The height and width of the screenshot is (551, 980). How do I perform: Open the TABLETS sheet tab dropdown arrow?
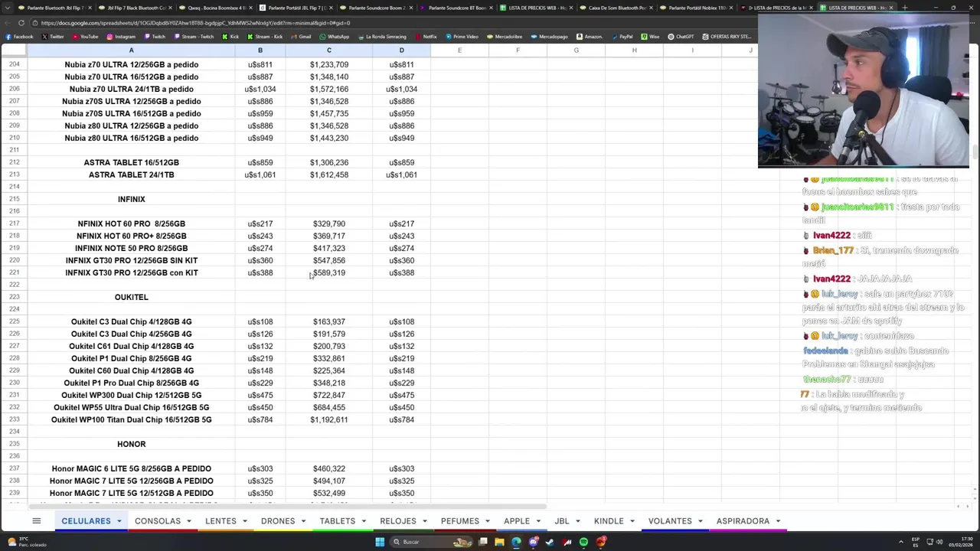[x=364, y=521]
